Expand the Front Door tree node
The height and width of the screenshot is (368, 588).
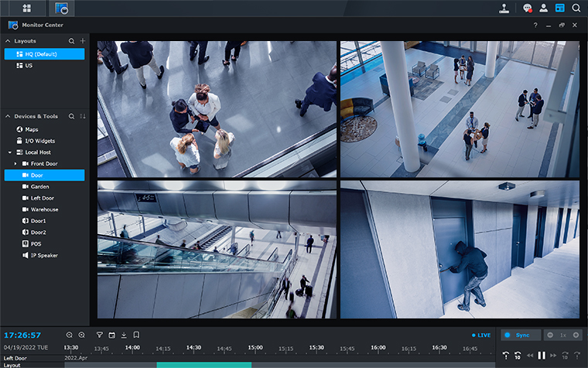pyautogui.click(x=15, y=163)
